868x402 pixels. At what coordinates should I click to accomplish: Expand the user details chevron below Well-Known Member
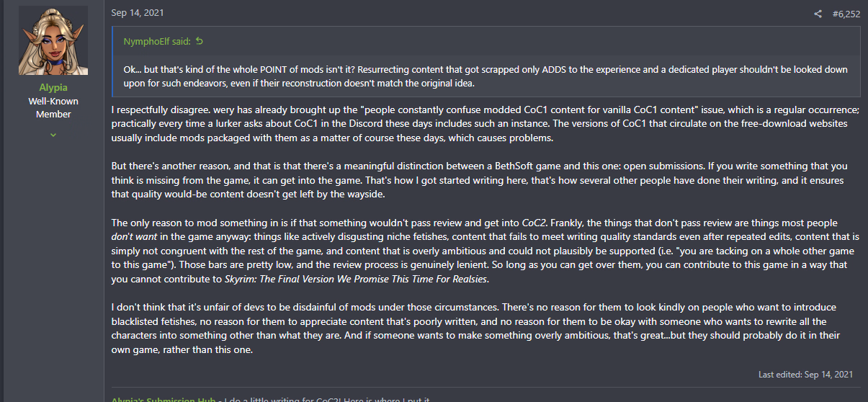coord(53,135)
